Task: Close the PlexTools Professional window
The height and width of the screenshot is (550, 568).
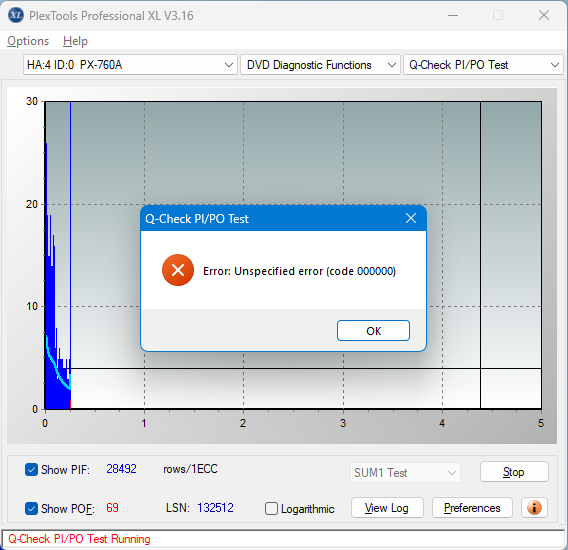Action: pos(544,15)
